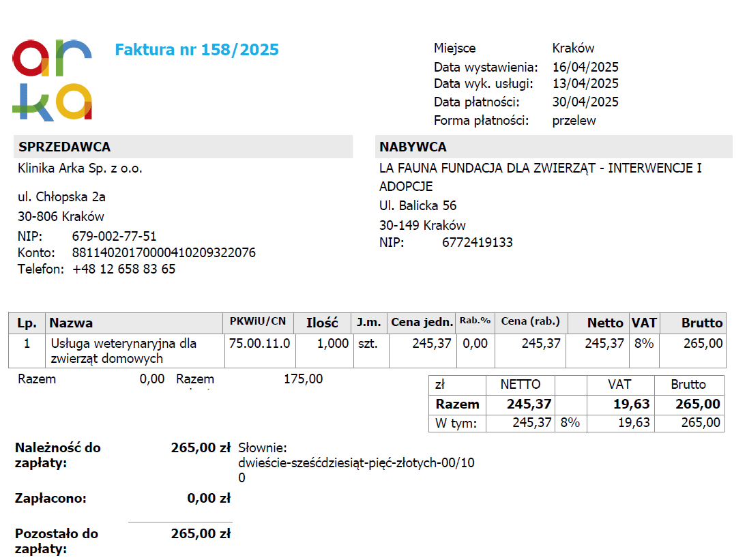Select the heading 'Faktura nr 158/2025'
This screenshot has width=747, height=560.
196,50
